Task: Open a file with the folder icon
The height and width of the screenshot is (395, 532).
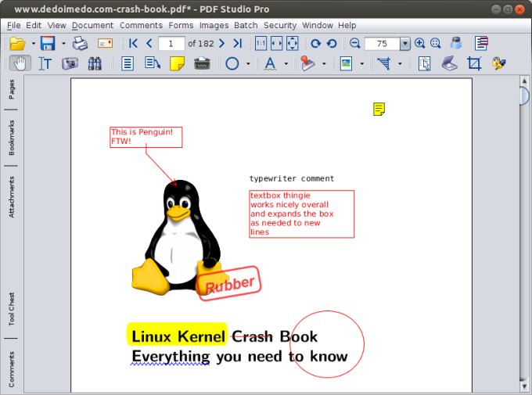Action: pyautogui.click(x=17, y=44)
